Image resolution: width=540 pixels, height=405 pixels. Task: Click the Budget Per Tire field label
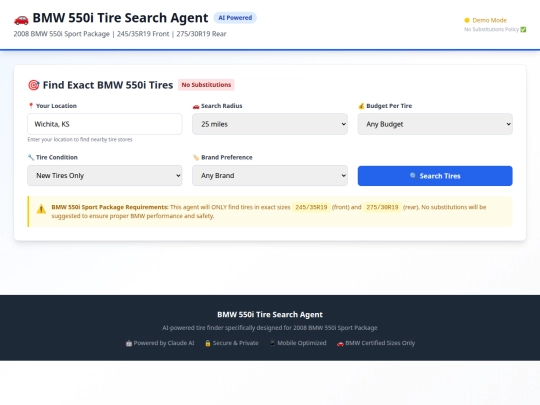point(389,106)
